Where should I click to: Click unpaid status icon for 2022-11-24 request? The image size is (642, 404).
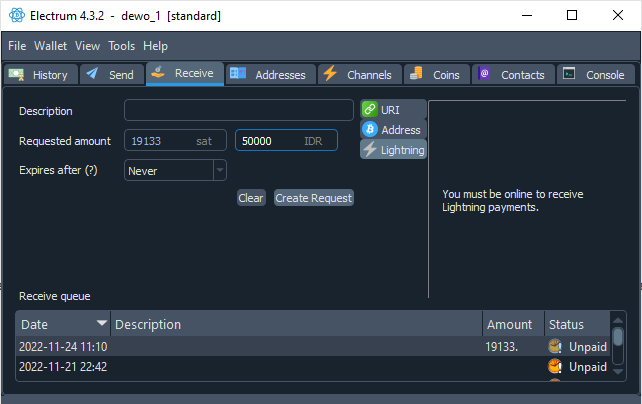(555, 346)
